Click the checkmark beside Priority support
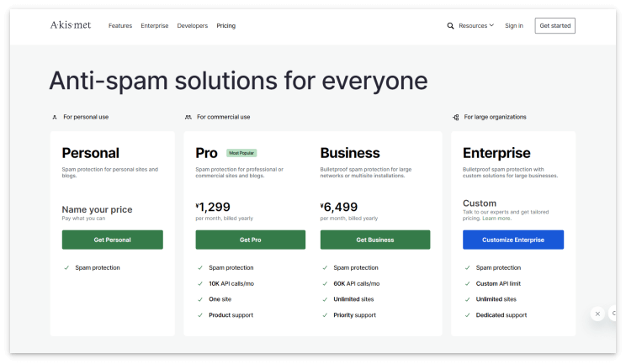This screenshot has width=626, height=364. point(325,315)
